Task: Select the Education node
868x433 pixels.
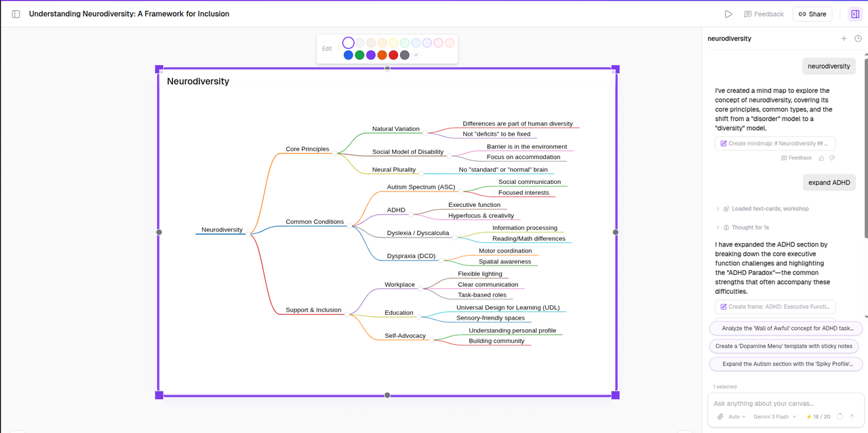Action: tap(399, 313)
